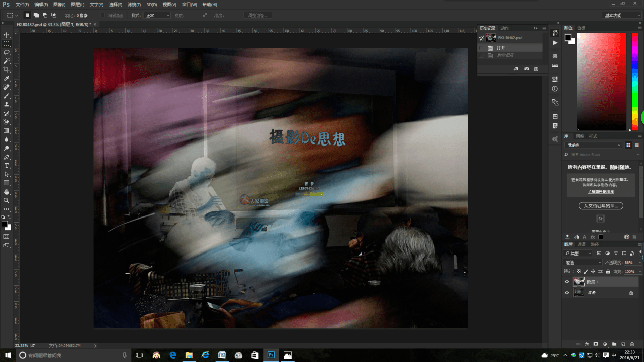Open the 图像(I) menu
Viewport: 644px width, 362px height.
[59, 5]
